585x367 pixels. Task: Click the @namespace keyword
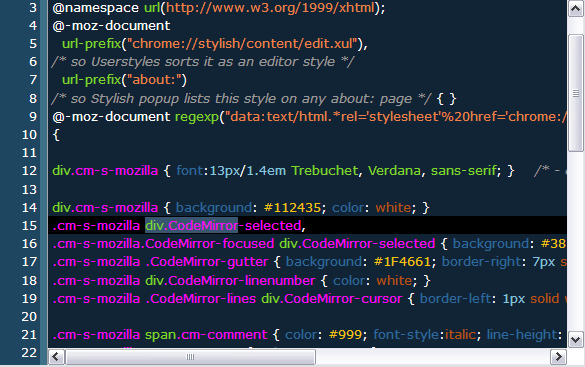pos(96,8)
